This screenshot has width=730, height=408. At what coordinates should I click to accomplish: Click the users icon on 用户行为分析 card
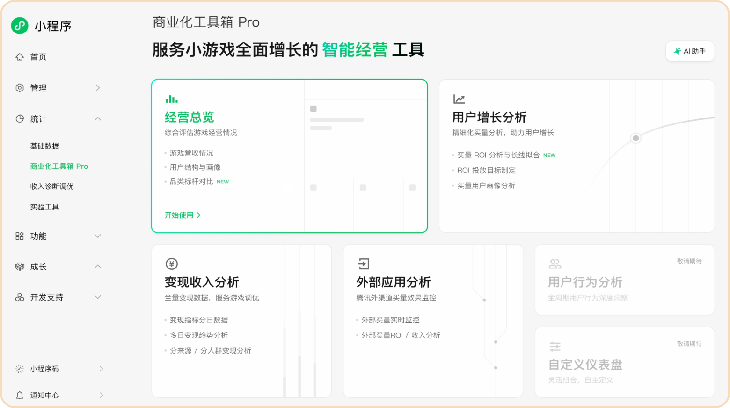point(554,264)
